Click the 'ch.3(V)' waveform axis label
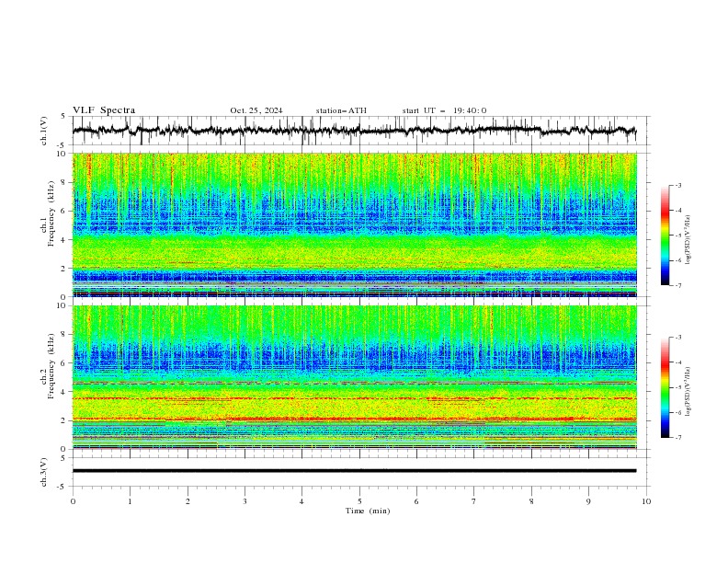This screenshot has width=728, height=563. 44,472
